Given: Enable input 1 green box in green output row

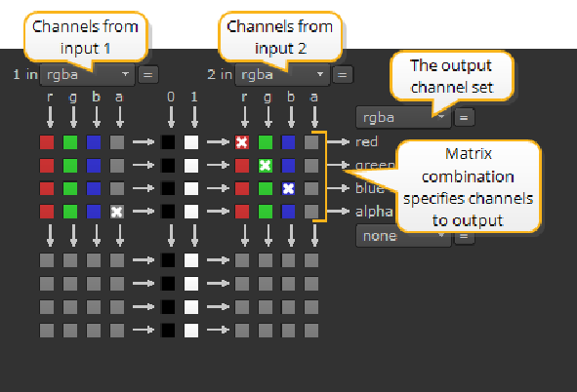Looking at the screenshot, I should (70, 166).
